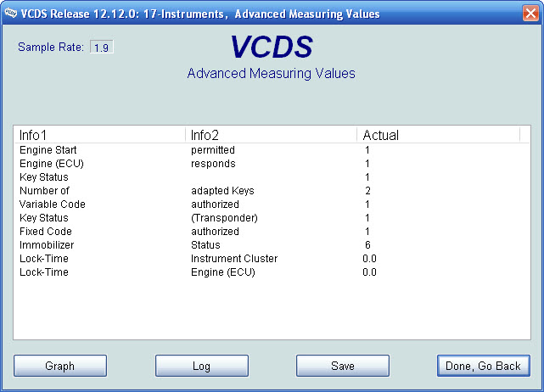Click 'authorized' in Variable Code row
The width and height of the screenshot is (544, 392).
click(x=215, y=204)
